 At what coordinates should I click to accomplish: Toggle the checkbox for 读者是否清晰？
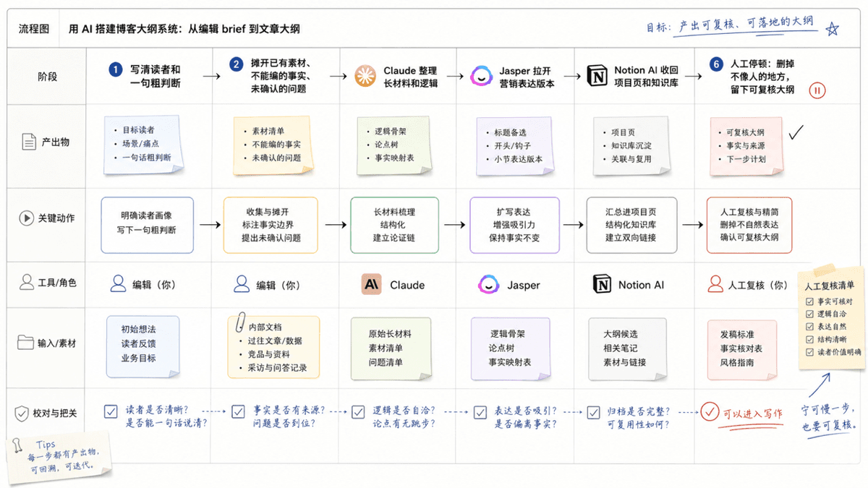(111, 412)
